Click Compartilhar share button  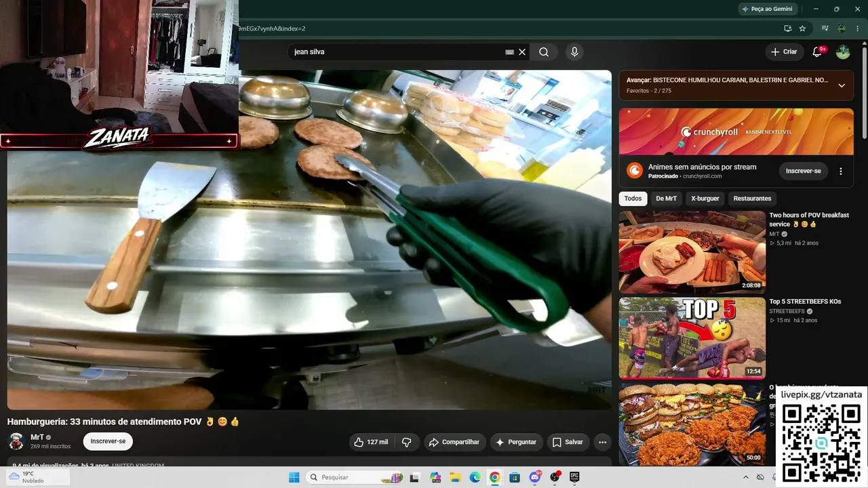pyautogui.click(x=455, y=442)
